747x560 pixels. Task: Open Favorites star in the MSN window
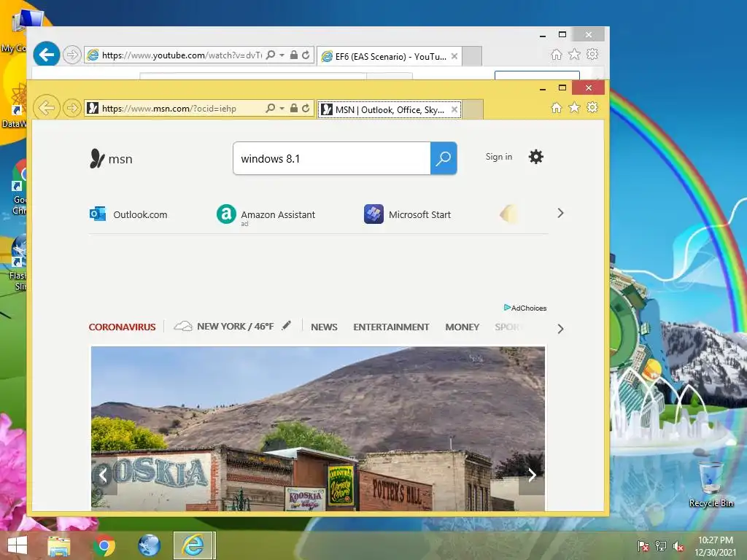point(575,108)
